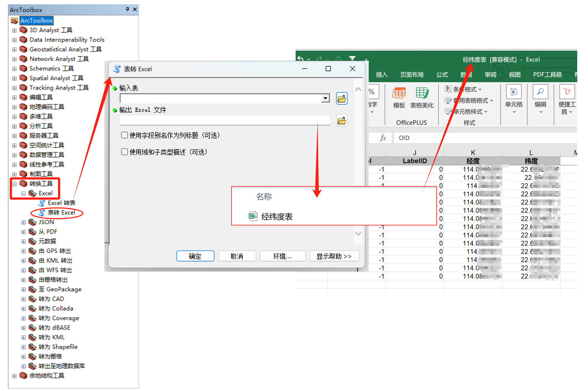Click the 转为 CAD toolset icon

32,299
